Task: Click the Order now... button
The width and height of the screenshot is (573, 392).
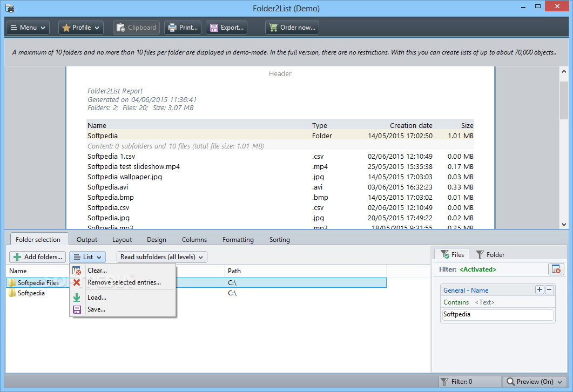Action: pos(292,28)
